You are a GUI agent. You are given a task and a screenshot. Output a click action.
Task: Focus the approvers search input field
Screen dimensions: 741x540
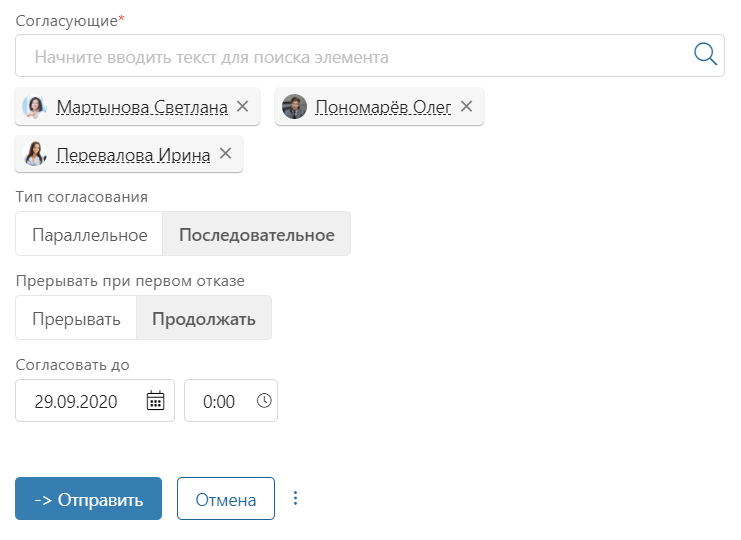[370, 56]
